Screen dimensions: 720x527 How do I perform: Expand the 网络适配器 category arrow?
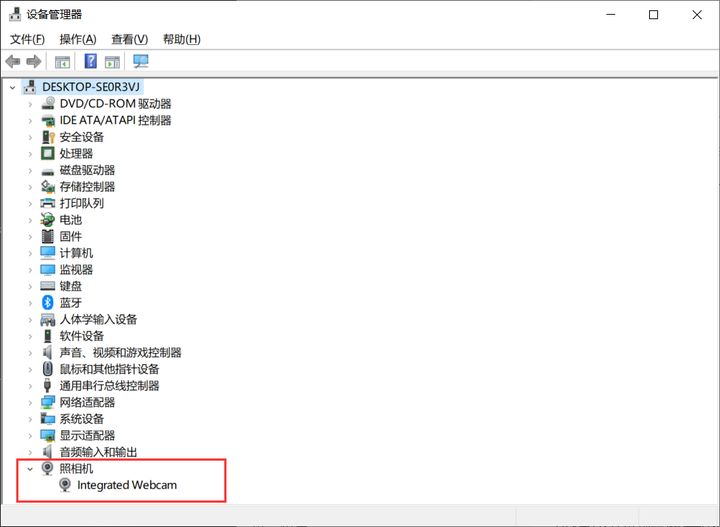30,402
